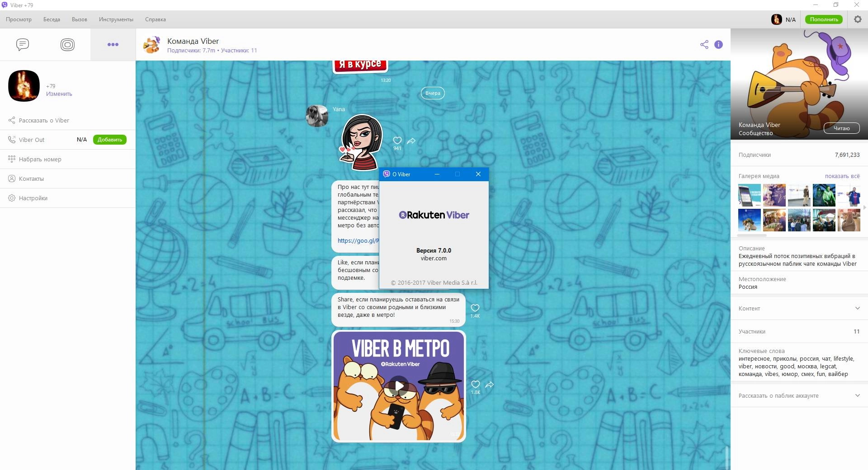Click Yana's girl sticker image
The width and height of the screenshot is (868, 470).
[x=361, y=142]
